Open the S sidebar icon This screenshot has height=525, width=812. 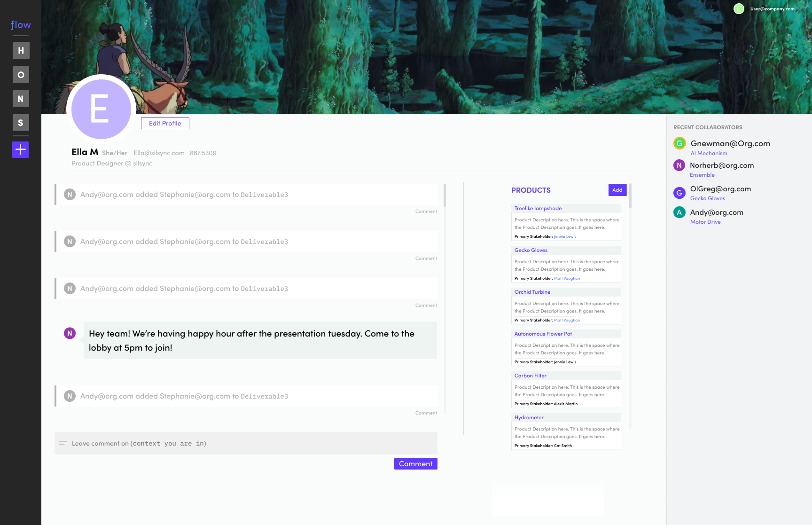pyautogui.click(x=21, y=123)
